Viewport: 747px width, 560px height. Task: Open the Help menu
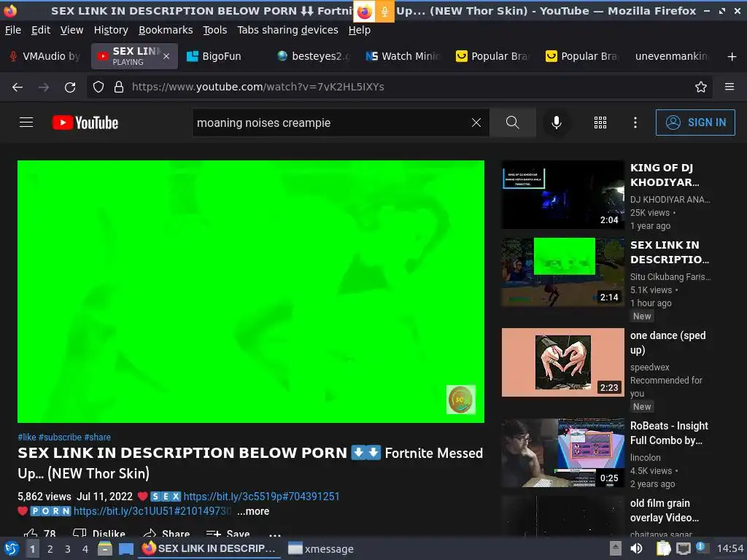pyautogui.click(x=359, y=30)
